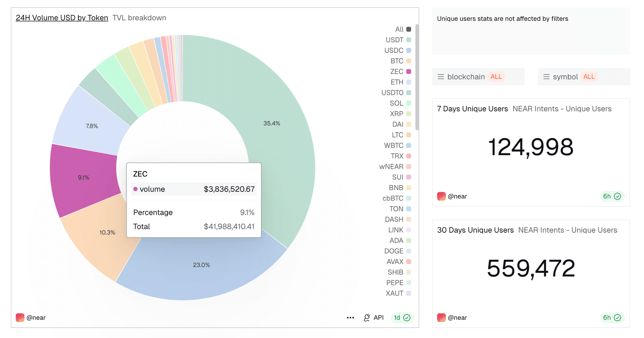The height and width of the screenshot is (338, 644).
Task: Click the @near avatar on the volume chart
Action: coord(20,318)
